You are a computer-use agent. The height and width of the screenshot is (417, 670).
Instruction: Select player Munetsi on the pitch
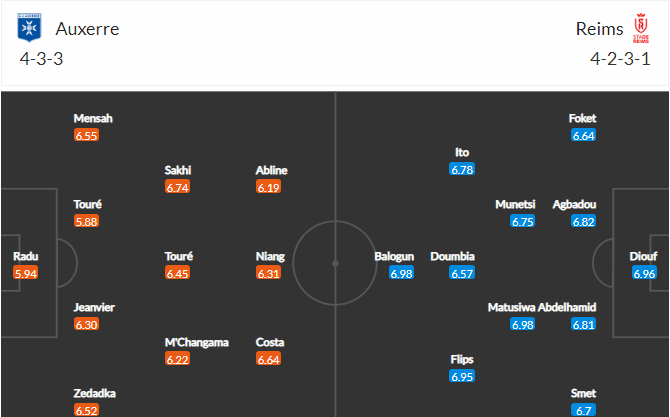click(x=515, y=204)
